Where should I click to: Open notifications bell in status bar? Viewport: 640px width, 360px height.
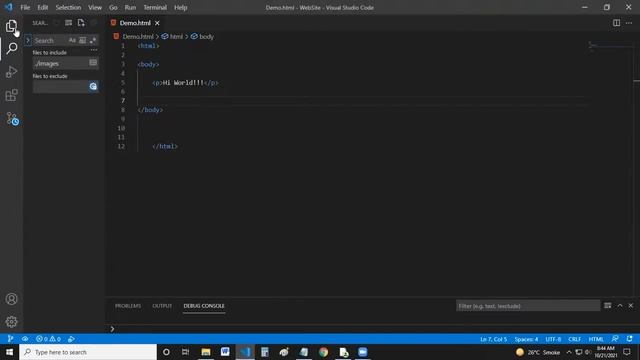point(629,339)
